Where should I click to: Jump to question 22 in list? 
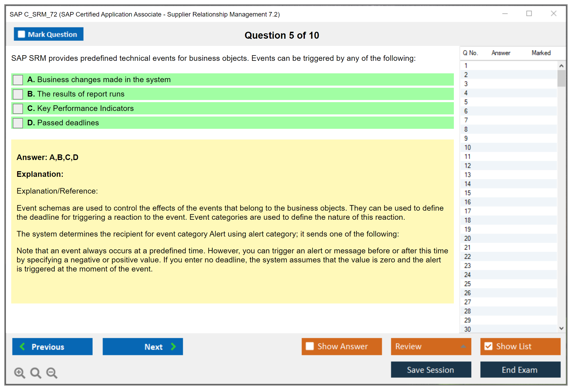coord(467,257)
